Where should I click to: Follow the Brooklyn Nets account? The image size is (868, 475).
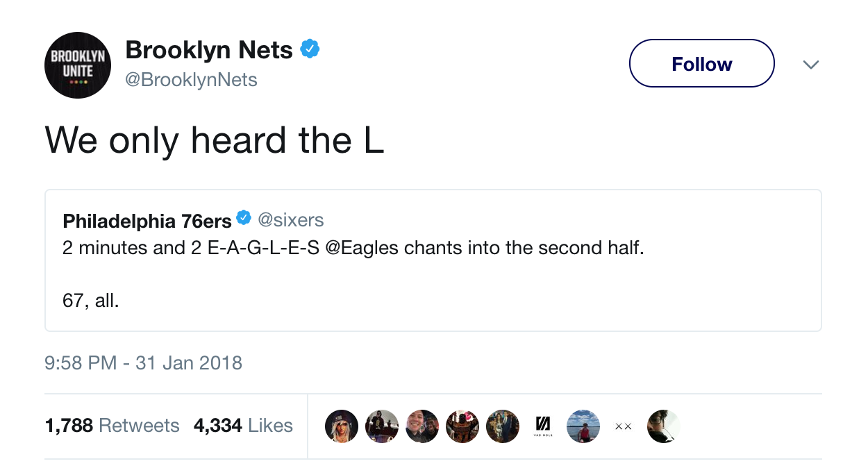(701, 64)
